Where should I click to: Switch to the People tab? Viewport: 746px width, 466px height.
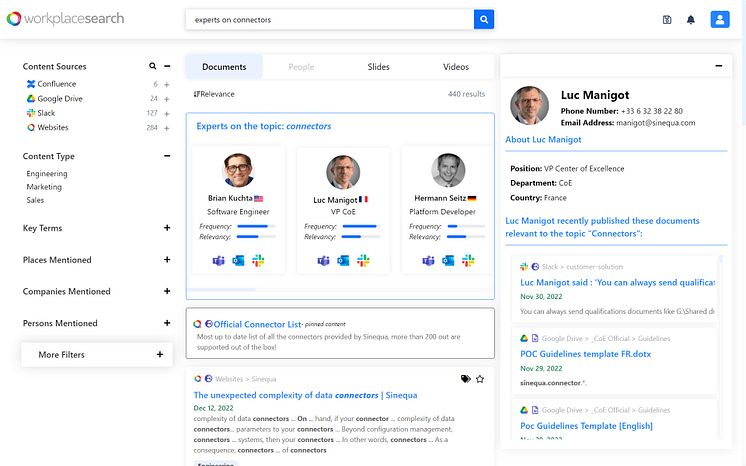point(301,67)
